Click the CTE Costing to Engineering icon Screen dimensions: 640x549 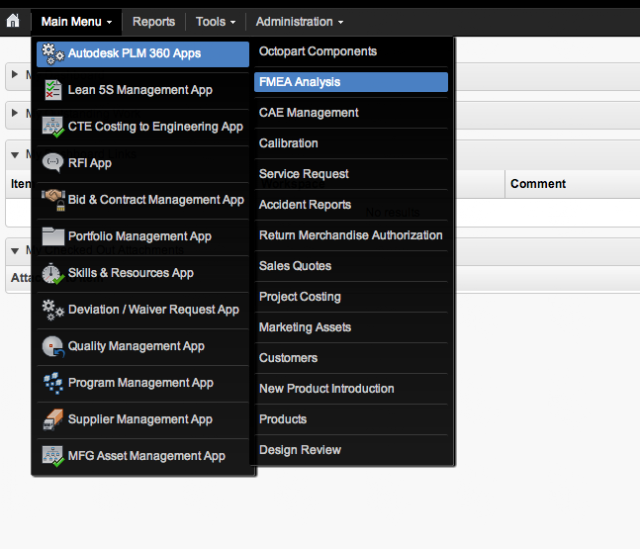53,127
